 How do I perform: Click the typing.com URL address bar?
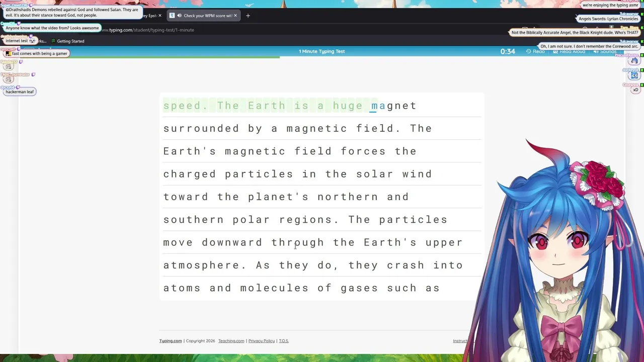coord(148,30)
